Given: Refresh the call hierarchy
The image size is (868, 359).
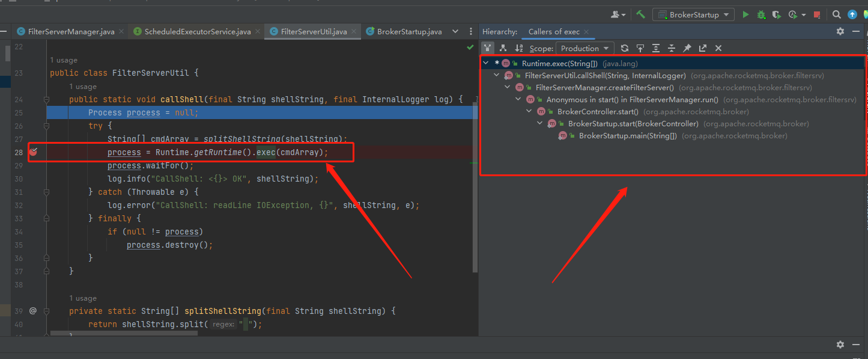Looking at the screenshot, I should tap(625, 48).
